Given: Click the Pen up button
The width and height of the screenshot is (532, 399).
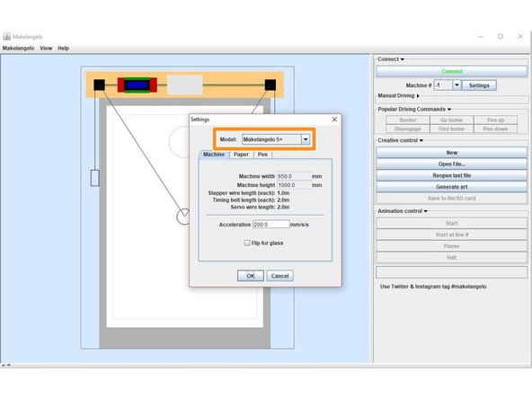Looking at the screenshot, I should click(x=495, y=120).
